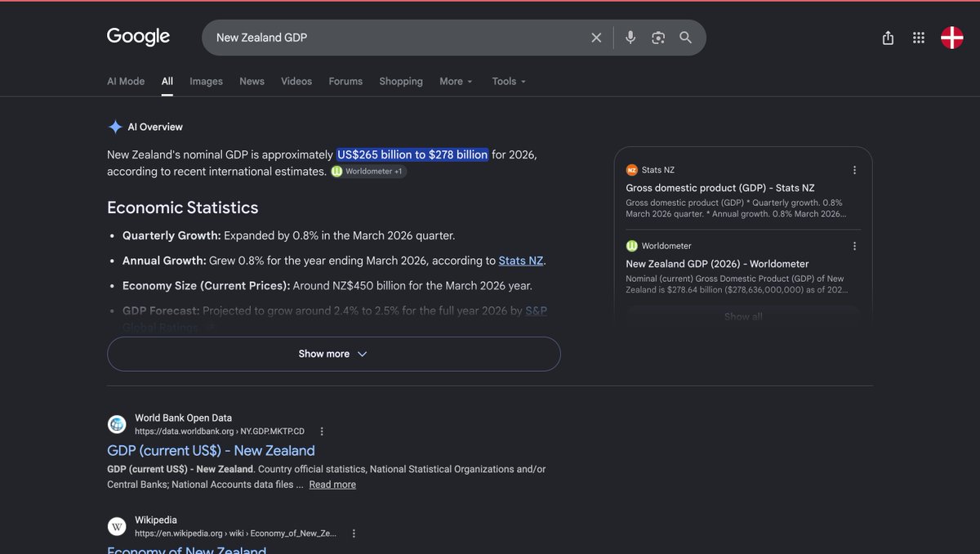Clear the search box with X icon
This screenshot has height=554, width=980.
[x=596, y=38]
